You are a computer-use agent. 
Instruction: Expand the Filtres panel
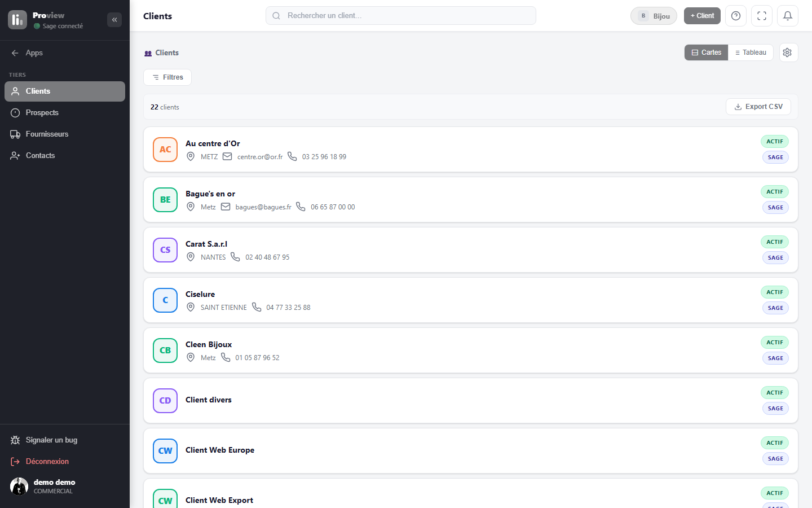click(167, 77)
